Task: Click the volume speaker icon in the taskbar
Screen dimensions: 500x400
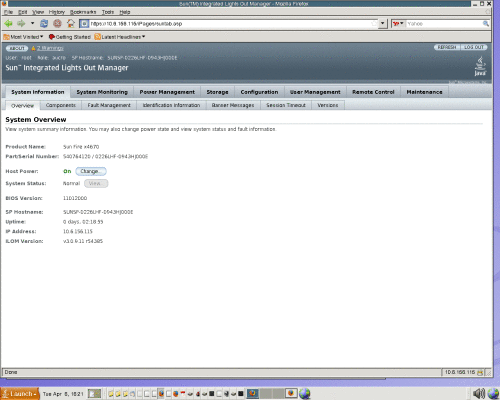Action: pyautogui.click(x=479, y=394)
